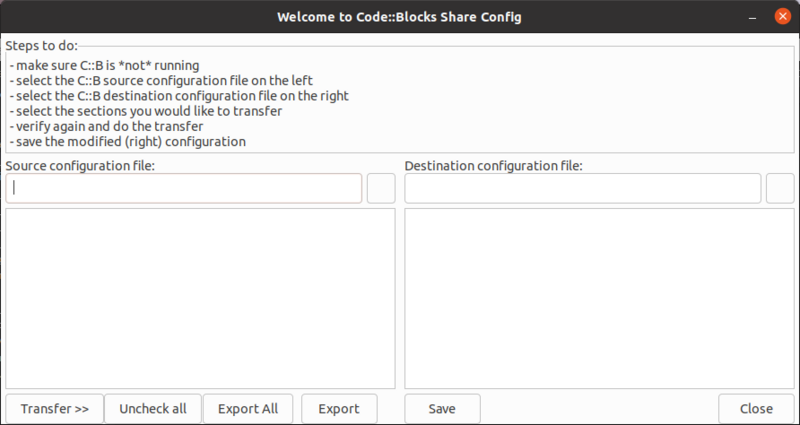Focus the Source configuration file text field
Image resolution: width=800 pixels, height=425 pixels.
click(x=184, y=188)
